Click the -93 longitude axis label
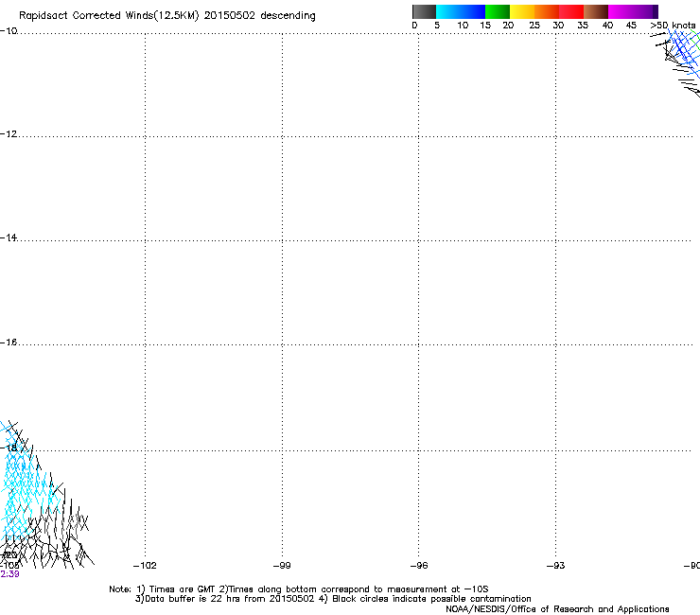 pyautogui.click(x=556, y=566)
